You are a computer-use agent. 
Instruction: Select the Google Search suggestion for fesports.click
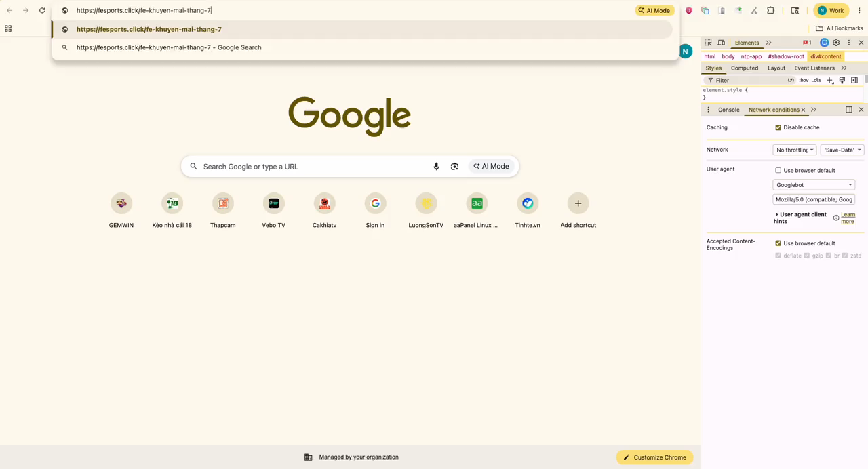(x=362, y=47)
